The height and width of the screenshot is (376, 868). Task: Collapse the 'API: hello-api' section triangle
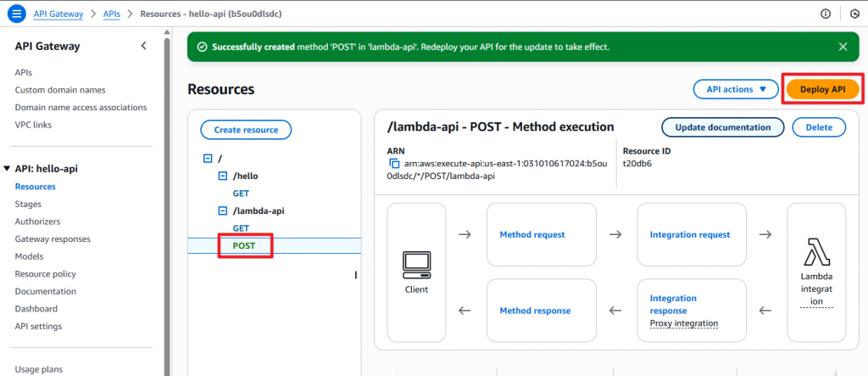pyautogui.click(x=7, y=169)
